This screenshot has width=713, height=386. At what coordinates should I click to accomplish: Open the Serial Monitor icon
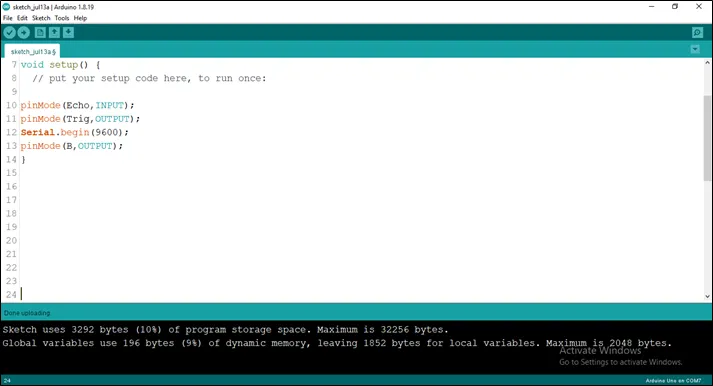coord(697,33)
